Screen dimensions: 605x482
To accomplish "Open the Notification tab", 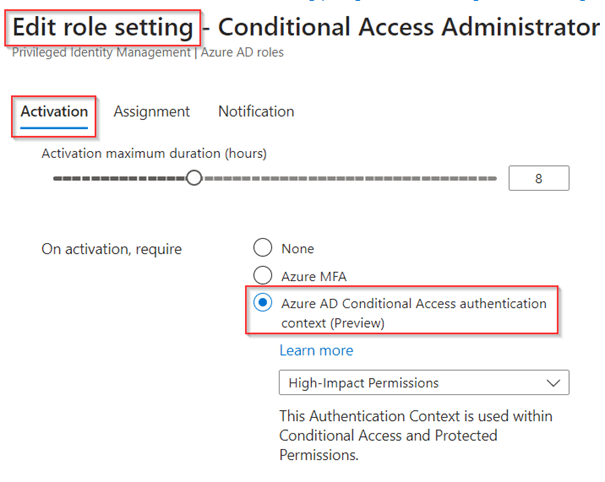I will tap(256, 112).
